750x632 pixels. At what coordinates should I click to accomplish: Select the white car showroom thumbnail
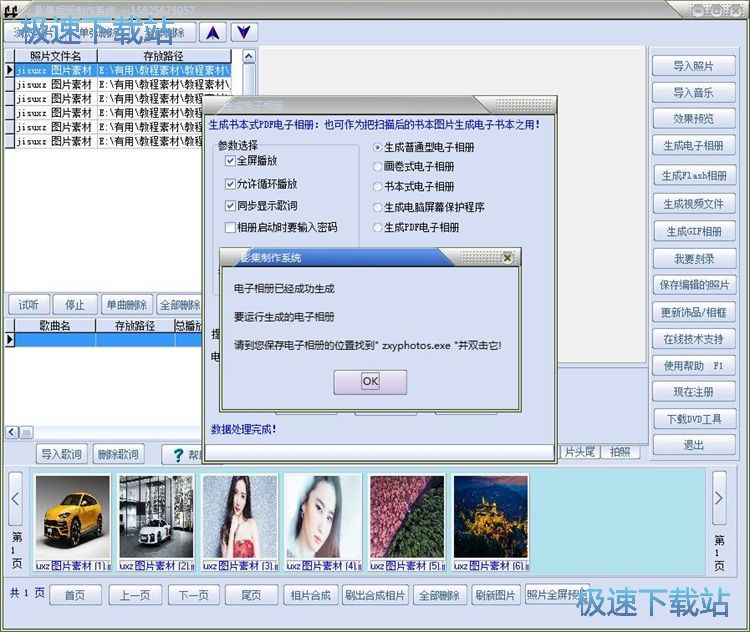pos(156,516)
